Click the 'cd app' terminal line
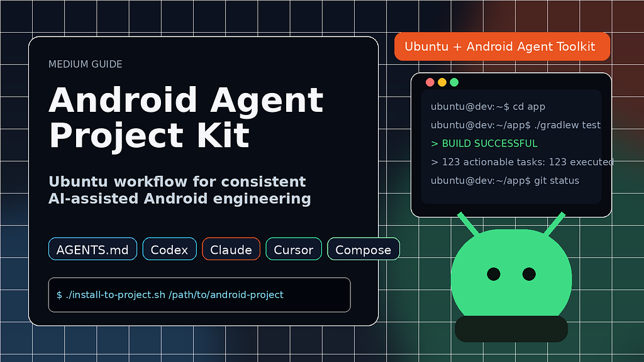This screenshot has width=644, height=362. pos(488,107)
